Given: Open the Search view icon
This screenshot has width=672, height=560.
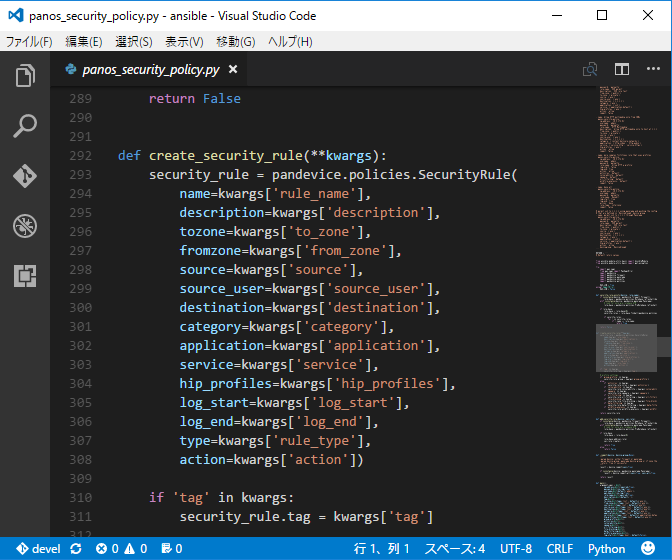Looking at the screenshot, I should click(25, 126).
